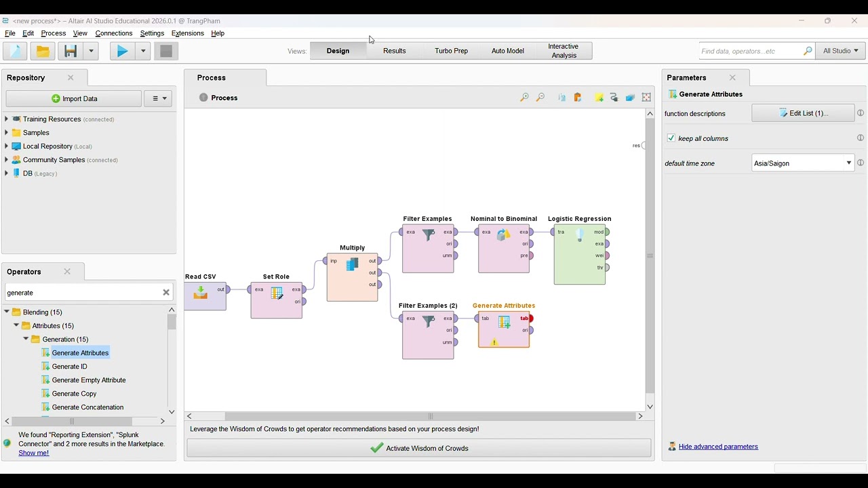The height and width of the screenshot is (488, 868).
Task: Clear the operators search text
Action: click(166, 293)
